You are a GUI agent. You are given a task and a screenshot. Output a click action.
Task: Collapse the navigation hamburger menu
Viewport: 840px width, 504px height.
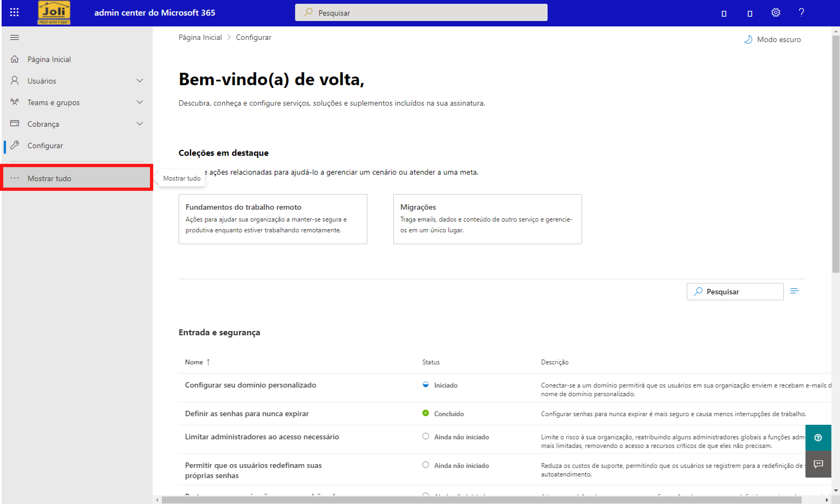(14, 37)
